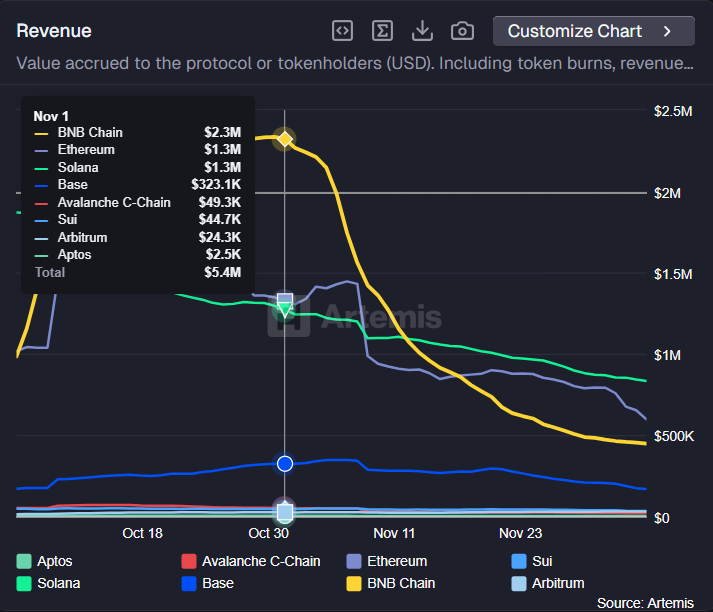Click the yellow diamond BNB Chain marker
This screenshot has width=713, height=612.
point(285,139)
